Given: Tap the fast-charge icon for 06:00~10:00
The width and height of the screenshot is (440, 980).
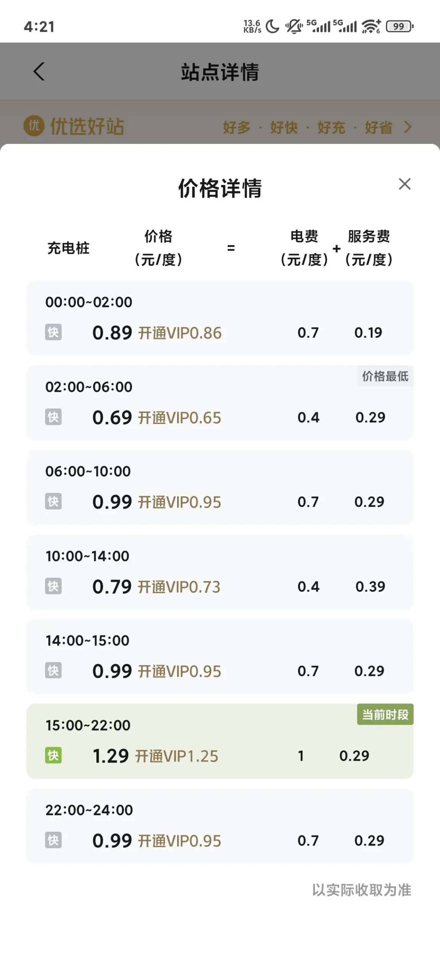Looking at the screenshot, I should point(53,501).
